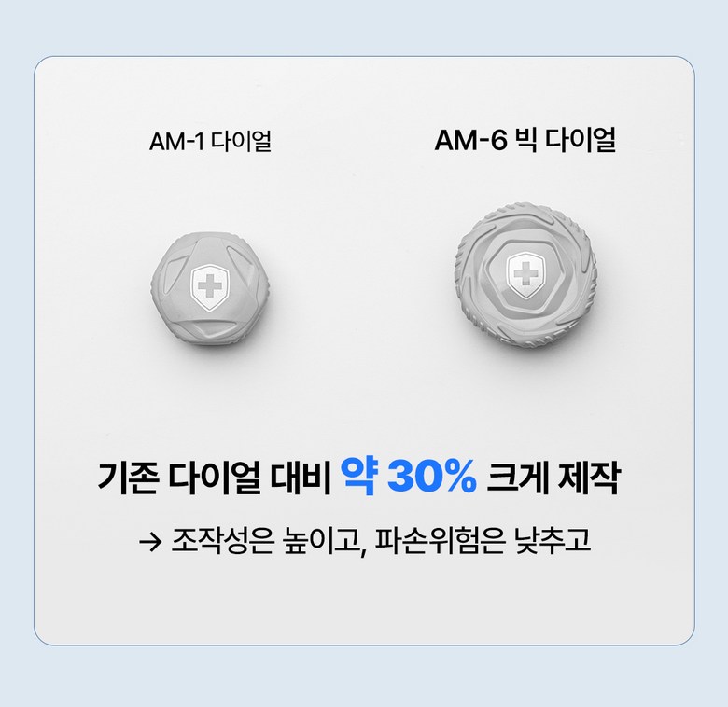Click the '낮추고' text at subtitle end
This screenshot has height=707, width=728.
(x=553, y=541)
